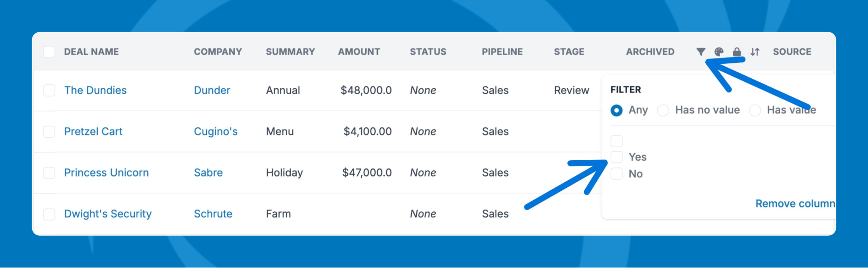Select the Princess Unicorn row checkbox
This screenshot has width=868, height=268.
pos(49,173)
